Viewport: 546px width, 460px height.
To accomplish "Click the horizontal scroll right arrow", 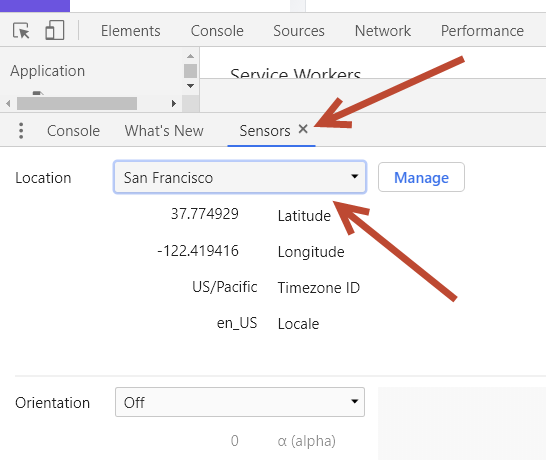I will pos(173,103).
